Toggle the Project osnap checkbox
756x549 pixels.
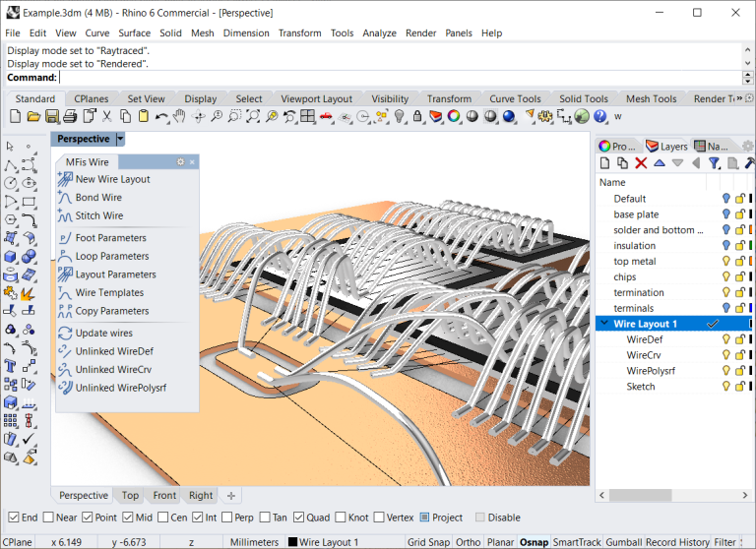click(x=425, y=518)
